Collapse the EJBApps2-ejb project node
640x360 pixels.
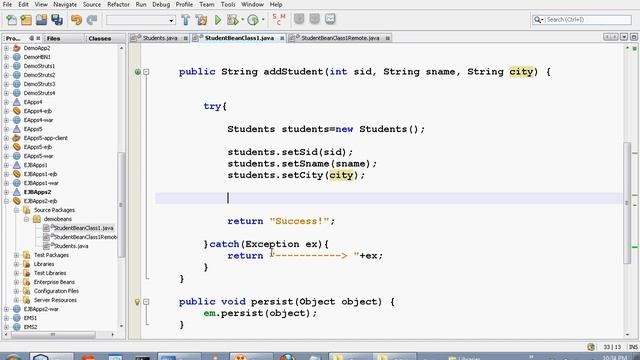tap(7, 201)
